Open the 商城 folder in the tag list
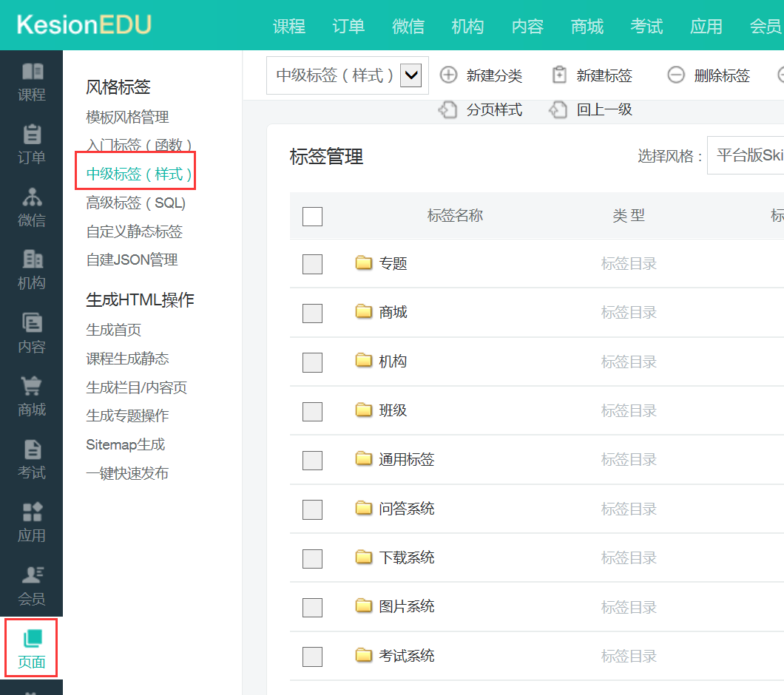 pyautogui.click(x=392, y=312)
